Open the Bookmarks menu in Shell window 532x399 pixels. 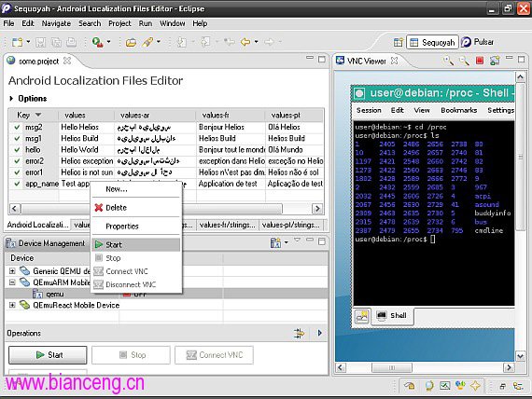click(x=458, y=110)
